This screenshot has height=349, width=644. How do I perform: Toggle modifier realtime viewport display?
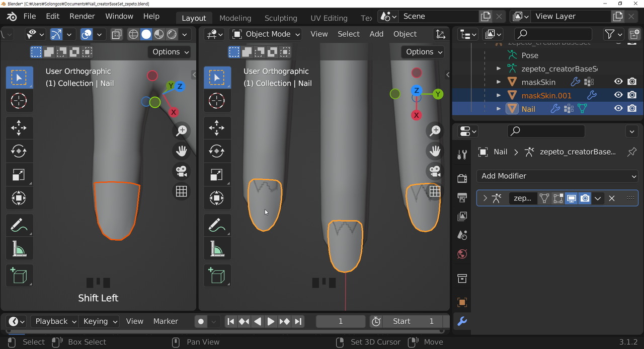coord(571,198)
